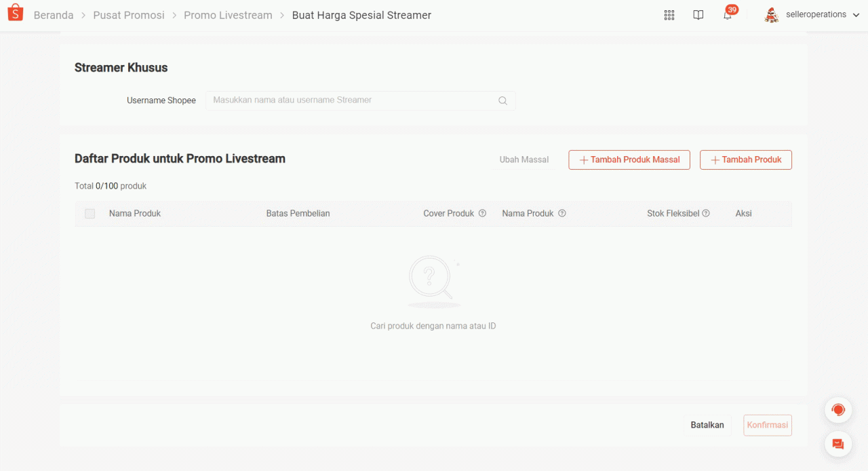Open the seller education book icon

click(698, 15)
